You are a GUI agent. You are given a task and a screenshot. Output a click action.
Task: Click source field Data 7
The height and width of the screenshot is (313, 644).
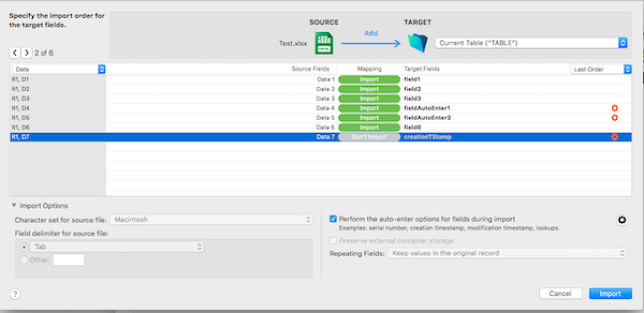point(326,137)
